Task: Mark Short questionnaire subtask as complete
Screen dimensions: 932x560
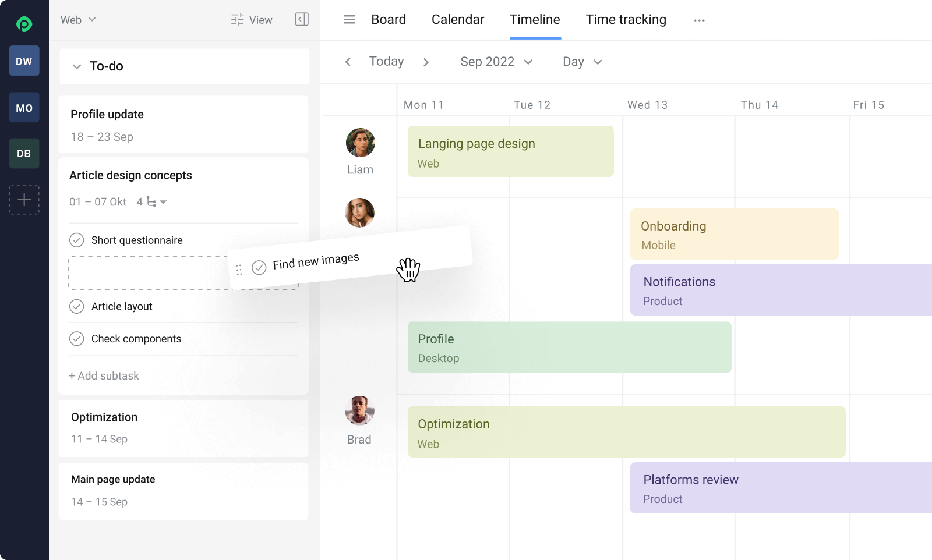Action: [x=77, y=240]
